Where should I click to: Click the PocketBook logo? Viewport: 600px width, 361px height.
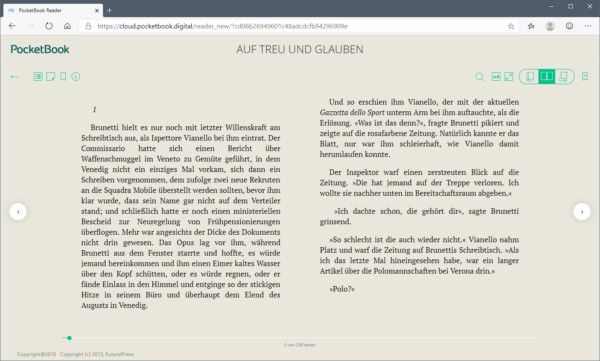(x=40, y=49)
